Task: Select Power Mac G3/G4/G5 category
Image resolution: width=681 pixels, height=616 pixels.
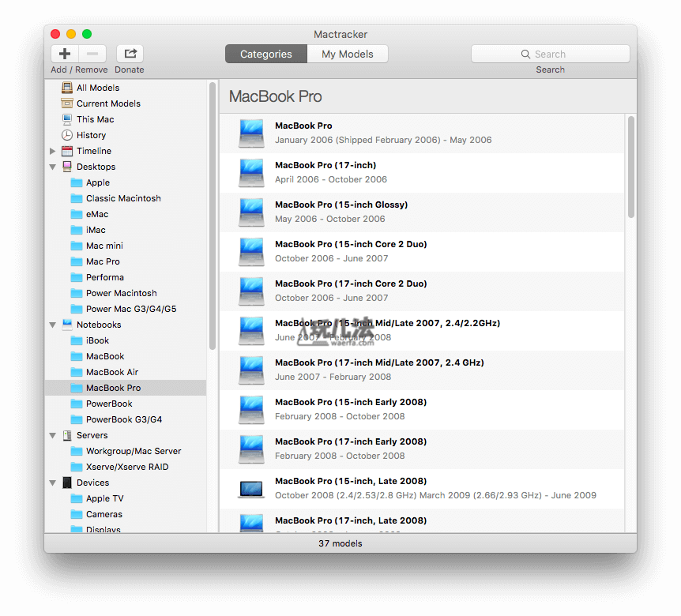Action: point(126,309)
